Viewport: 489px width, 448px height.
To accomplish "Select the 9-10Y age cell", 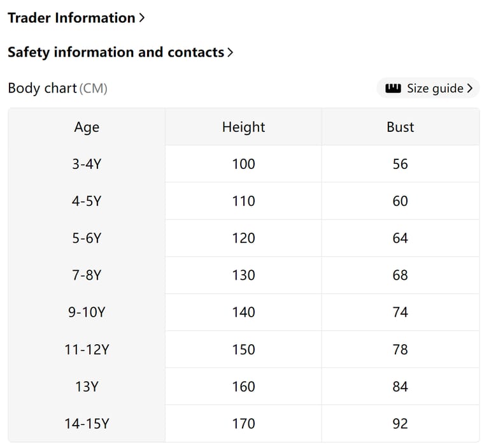I will [87, 312].
